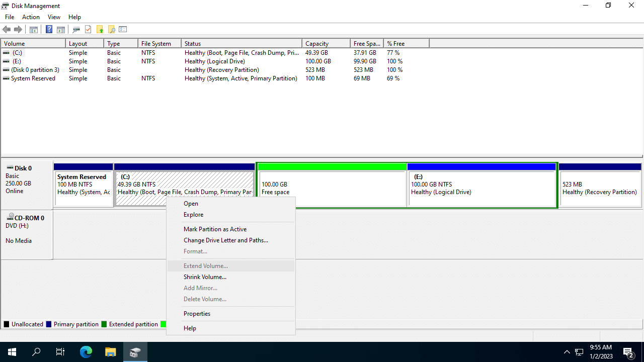The image size is (644, 362).
Task: Click the checklist icon at toolbar end
Action: 123,30
